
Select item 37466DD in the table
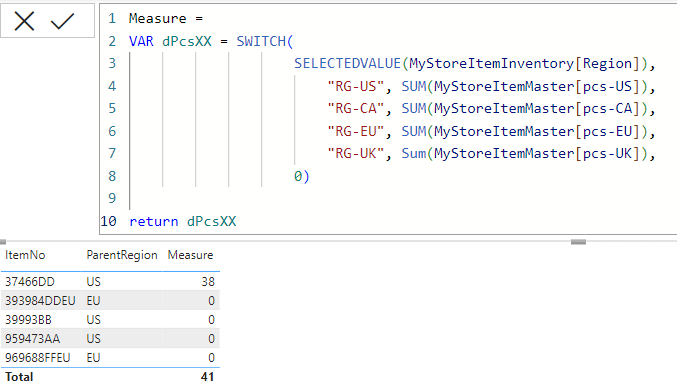click(x=30, y=282)
